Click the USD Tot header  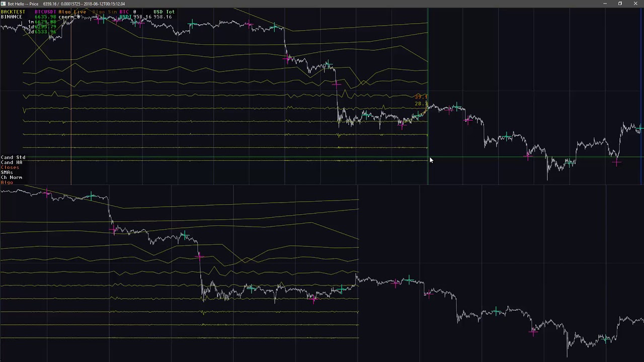point(164,12)
